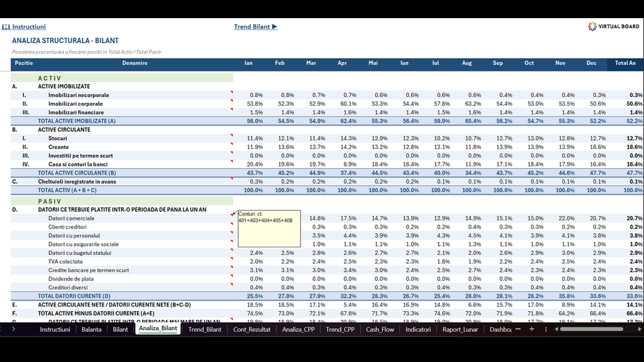
Task: Open the Indicatori sheet tab
Action: coord(418,329)
